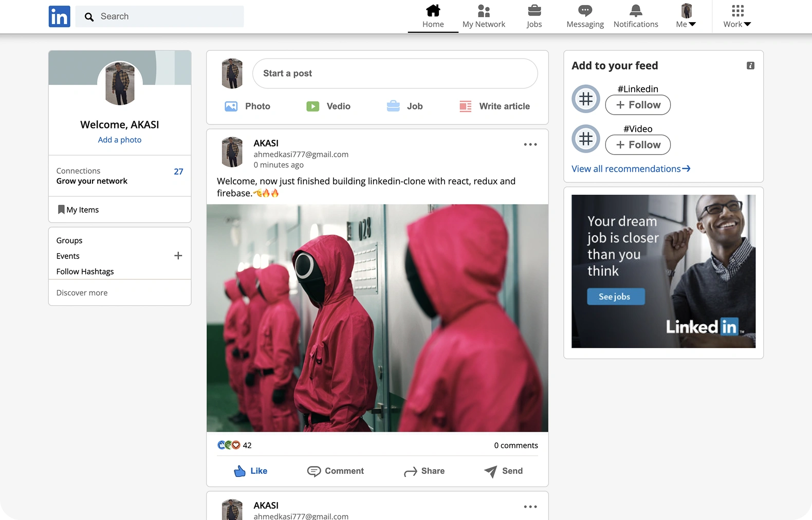Click AKASI author name on first post
Screen dimensions: 812x520
coord(266,143)
